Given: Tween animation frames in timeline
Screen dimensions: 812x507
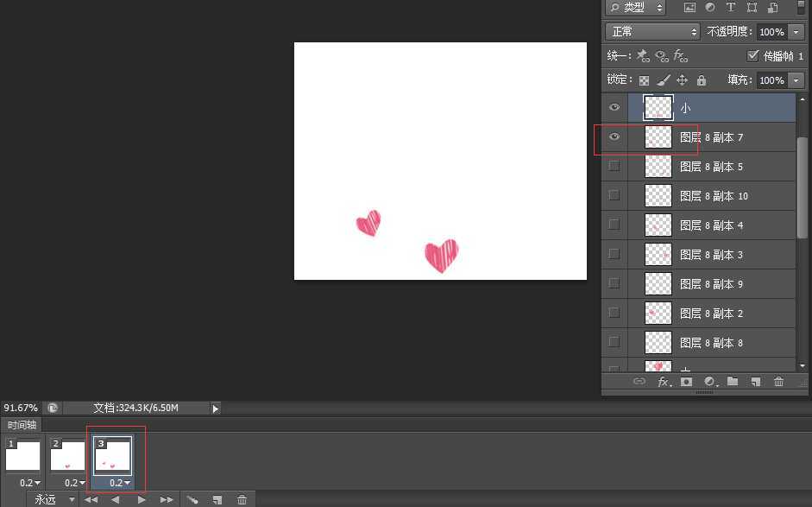Looking at the screenshot, I should [x=193, y=499].
